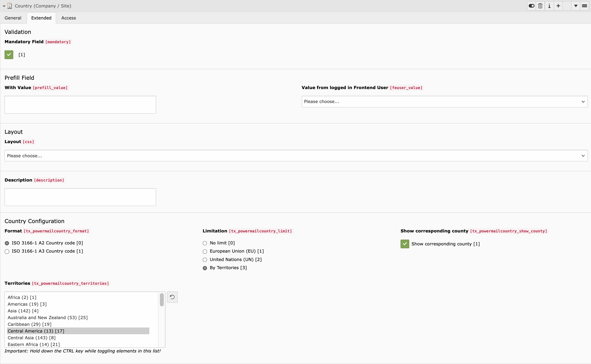
Task: Choose European Union (EU) limitation
Action: (205, 251)
